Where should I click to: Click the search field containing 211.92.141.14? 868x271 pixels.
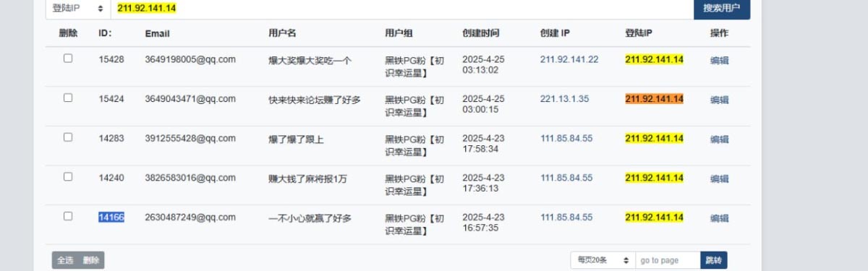402,9
